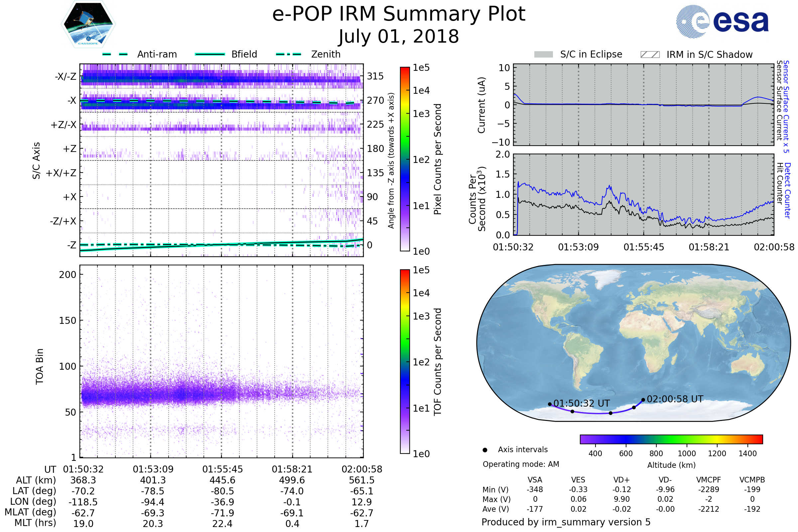
Task: Click the -X/-Z row label on S/C axis
Action: [x=66, y=76]
